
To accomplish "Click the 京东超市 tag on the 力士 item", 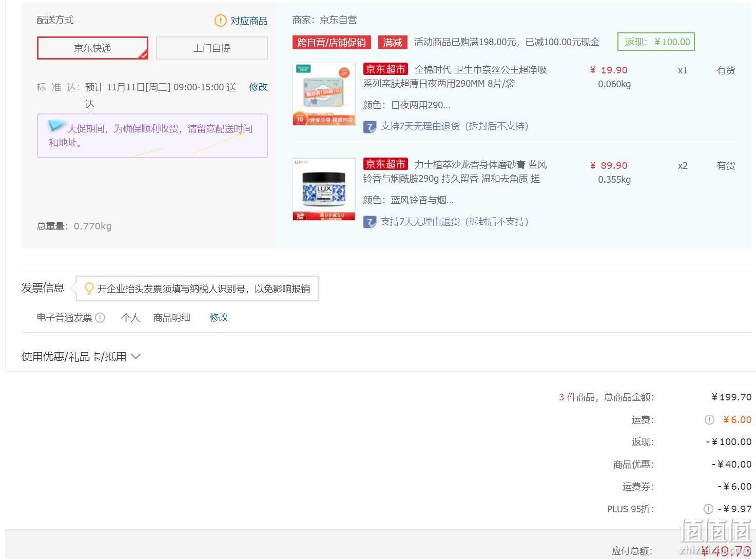I will point(385,164).
